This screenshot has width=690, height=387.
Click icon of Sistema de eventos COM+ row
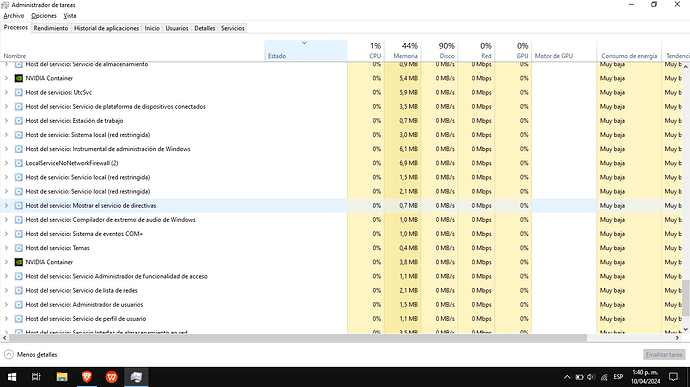coord(18,234)
